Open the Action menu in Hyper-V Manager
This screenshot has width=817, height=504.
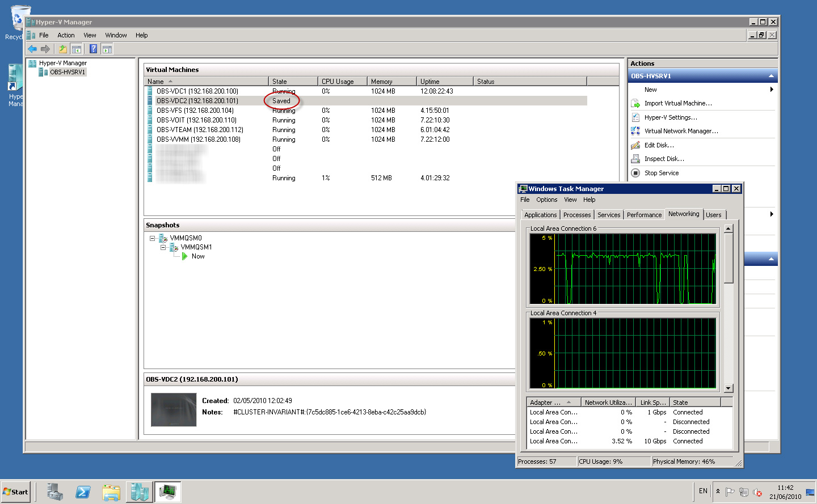(66, 35)
